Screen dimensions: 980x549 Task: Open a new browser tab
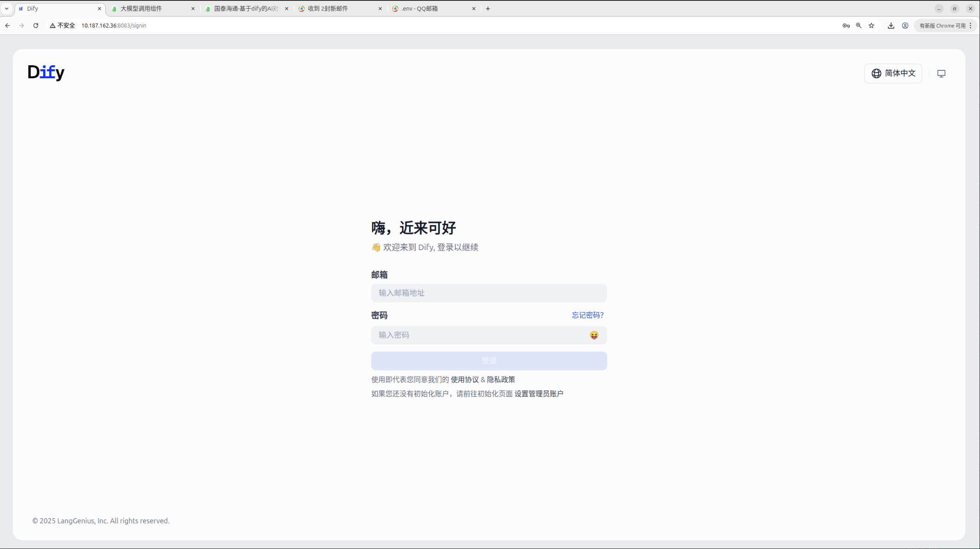[x=488, y=9]
